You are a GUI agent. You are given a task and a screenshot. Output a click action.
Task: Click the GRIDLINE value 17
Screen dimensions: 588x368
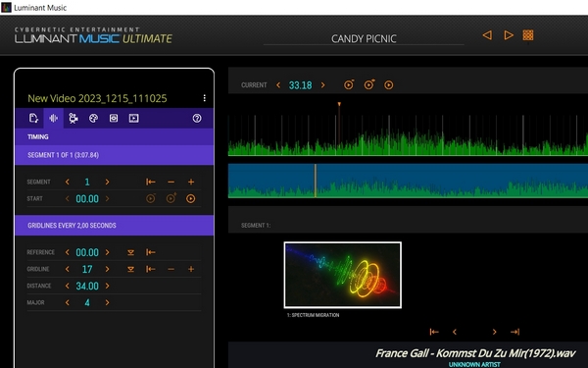coord(87,269)
